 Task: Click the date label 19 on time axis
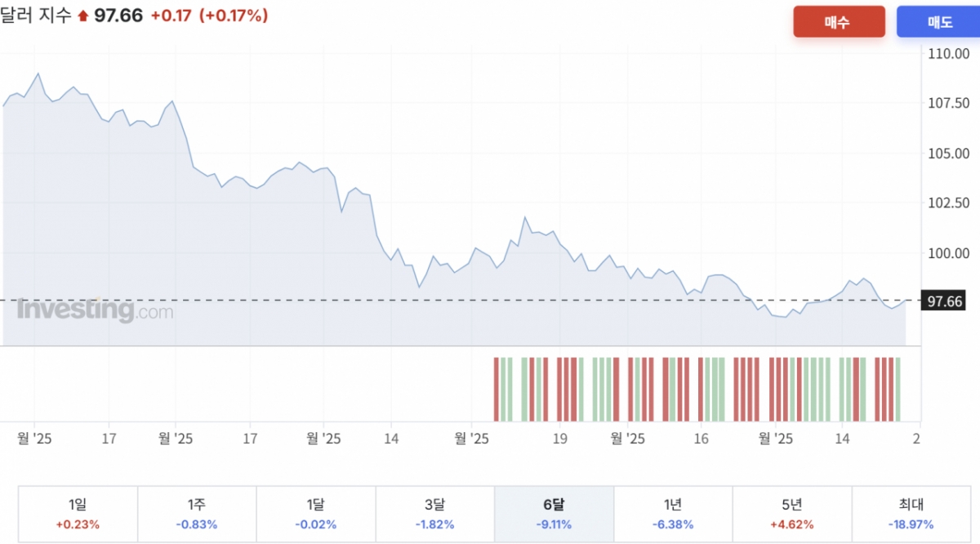(x=559, y=439)
